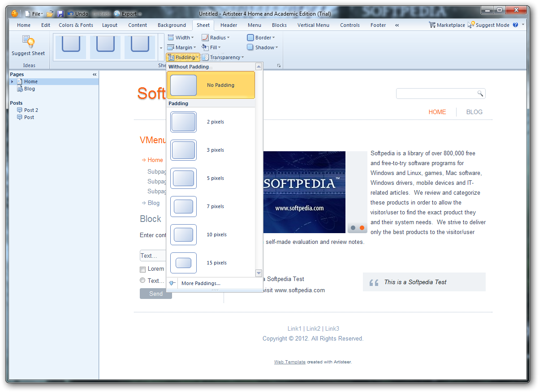This screenshot has width=539, height=392.
Task: Switch to the Footer ribbon tab
Action: [x=378, y=25]
